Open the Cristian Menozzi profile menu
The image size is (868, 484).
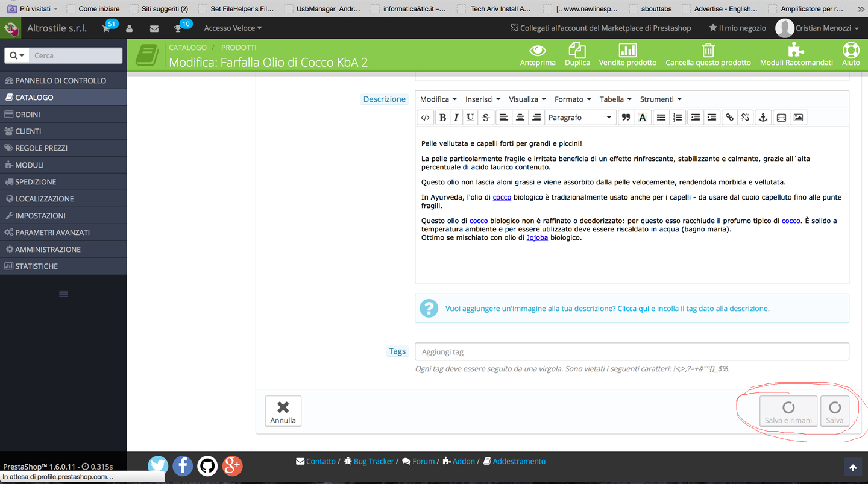pyautogui.click(x=817, y=28)
